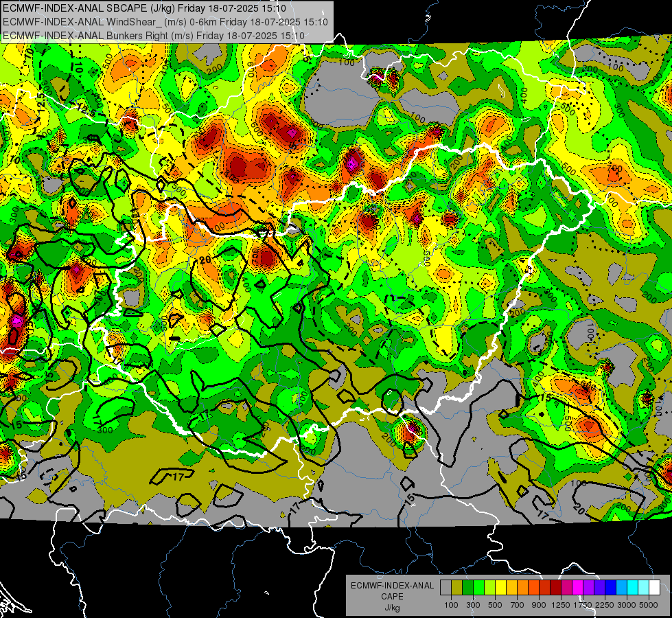
Task: Pick the cyan legend swatch after 3000
Action: pyautogui.click(x=633, y=587)
